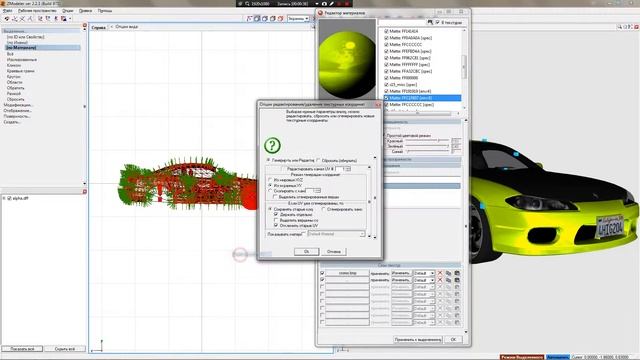Image resolution: width=640 pixels, height=360 pixels.
Task: Open the Помощь menu
Action: coord(105,11)
